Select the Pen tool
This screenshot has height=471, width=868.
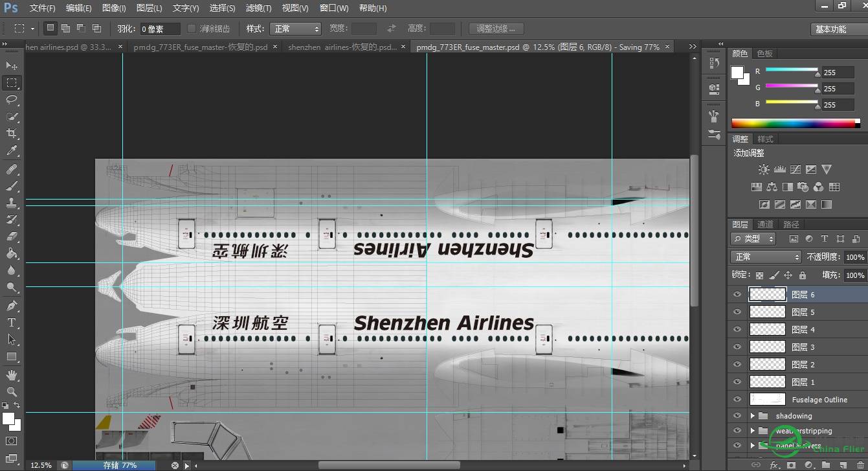pyautogui.click(x=12, y=306)
